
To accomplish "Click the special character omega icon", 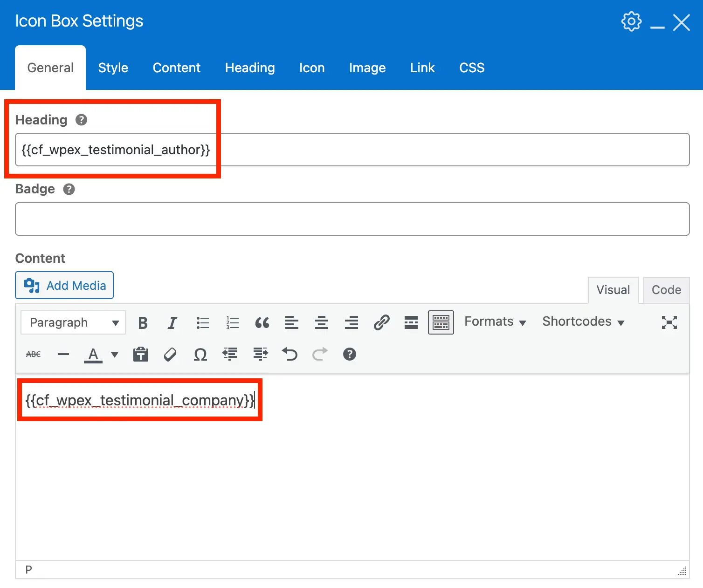I will 200,355.
